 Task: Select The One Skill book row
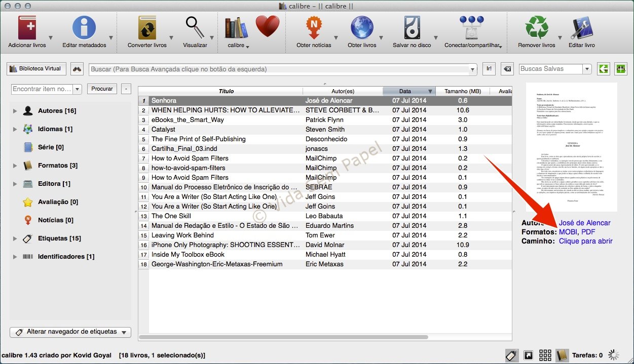(x=325, y=216)
